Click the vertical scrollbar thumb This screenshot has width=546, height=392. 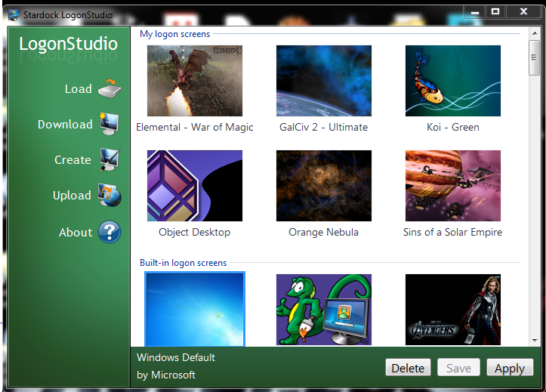coord(534,57)
